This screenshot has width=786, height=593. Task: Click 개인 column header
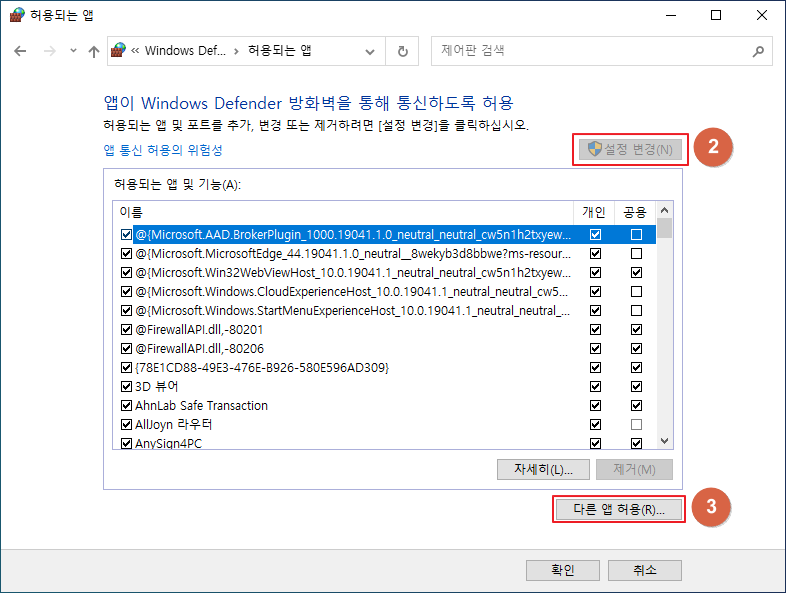(594, 213)
